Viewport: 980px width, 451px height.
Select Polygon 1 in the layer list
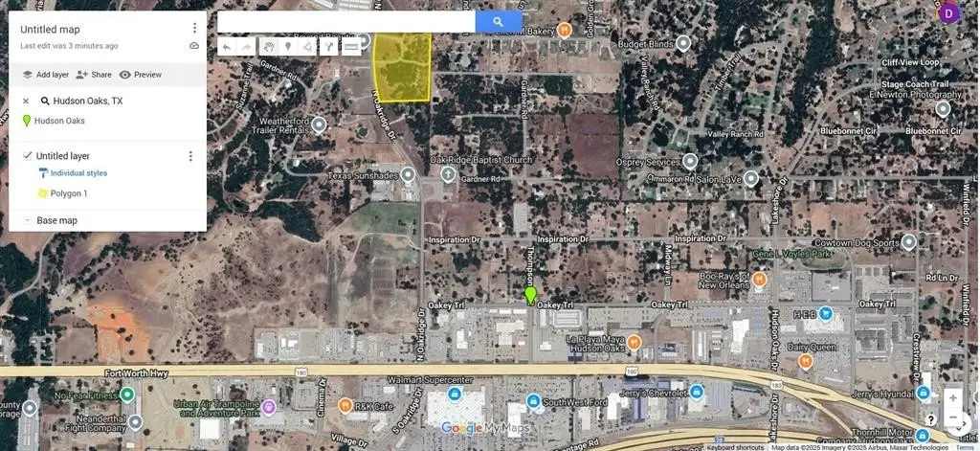pos(69,193)
